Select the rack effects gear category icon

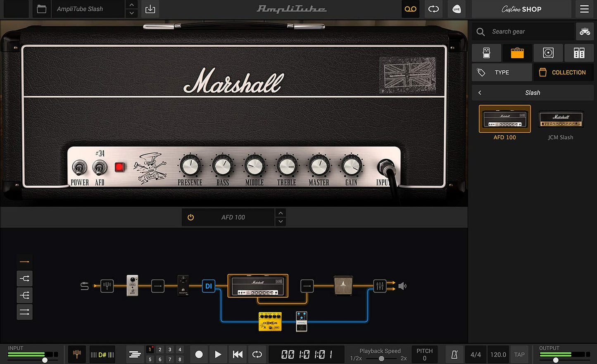point(579,52)
